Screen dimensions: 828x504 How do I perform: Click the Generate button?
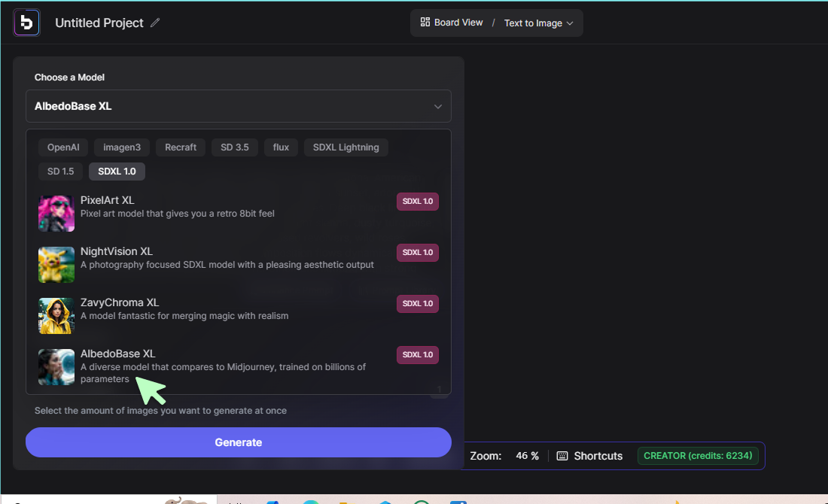(238, 442)
